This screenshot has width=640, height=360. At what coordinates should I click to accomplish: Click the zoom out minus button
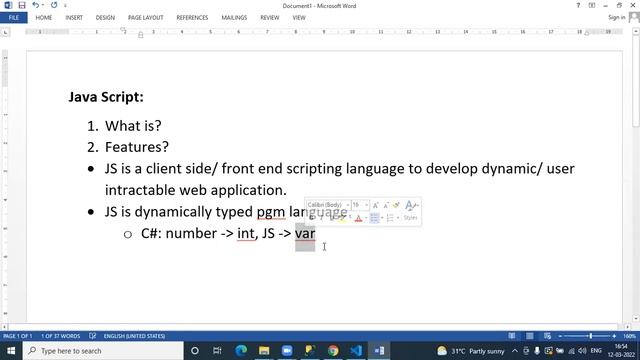click(x=560, y=336)
